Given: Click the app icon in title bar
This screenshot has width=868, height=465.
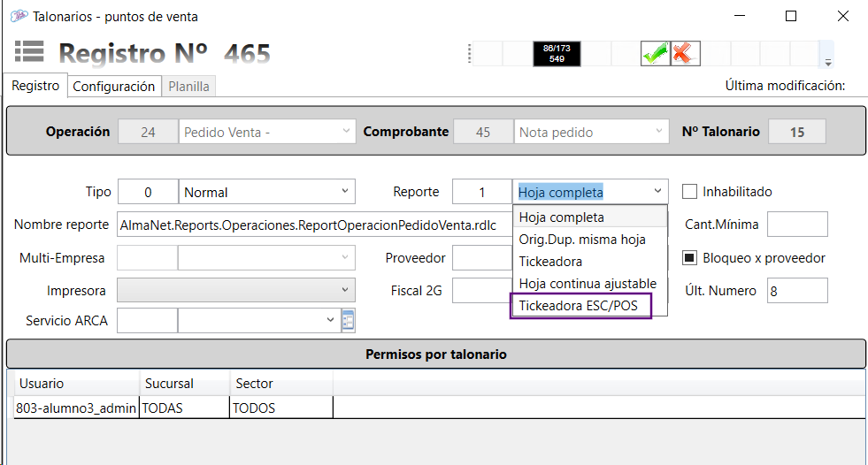Looking at the screenshot, I should [17, 16].
